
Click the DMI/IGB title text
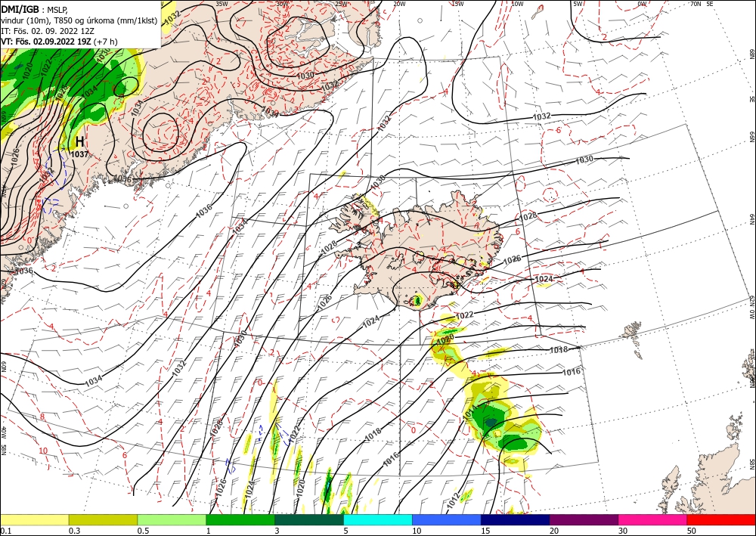point(20,8)
